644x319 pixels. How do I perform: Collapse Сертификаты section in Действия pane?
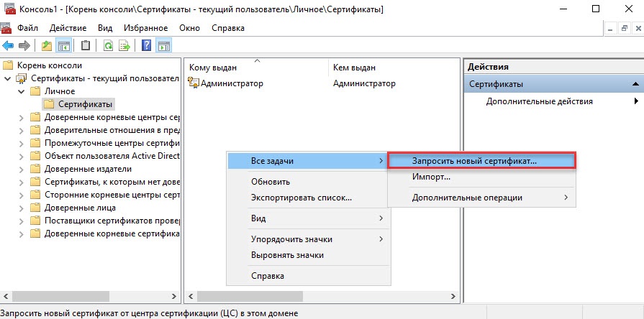(x=635, y=84)
